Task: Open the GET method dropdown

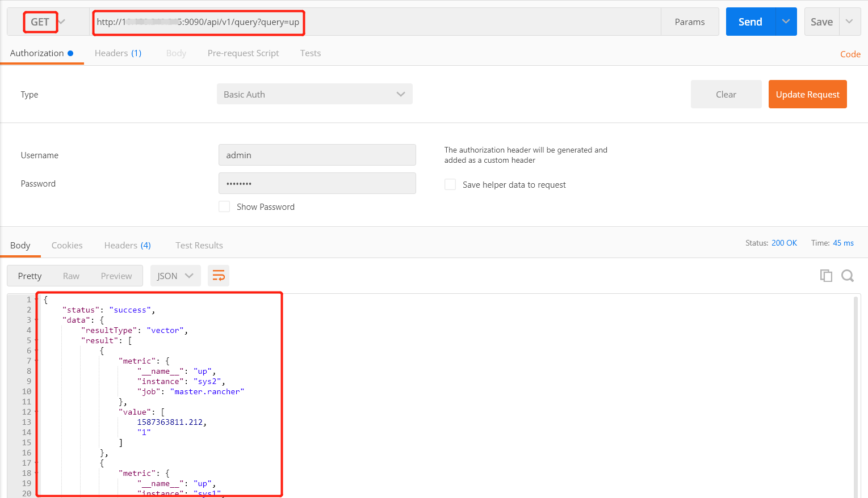Action: (62, 22)
